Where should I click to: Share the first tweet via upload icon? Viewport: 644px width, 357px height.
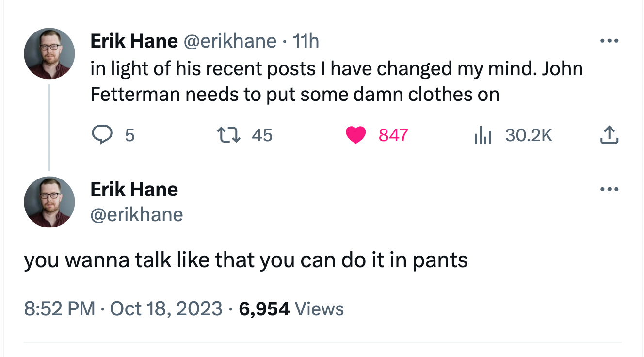tap(610, 135)
